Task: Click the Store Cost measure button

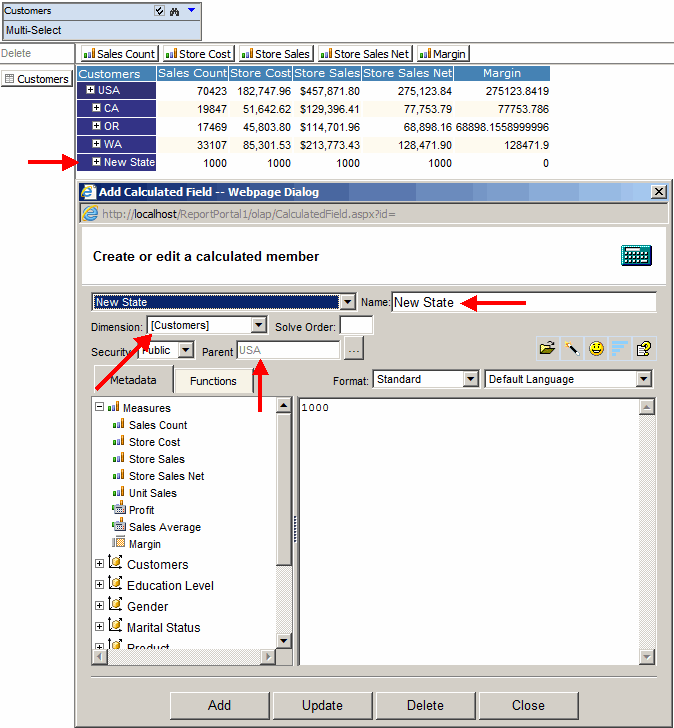Action: (x=199, y=54)
